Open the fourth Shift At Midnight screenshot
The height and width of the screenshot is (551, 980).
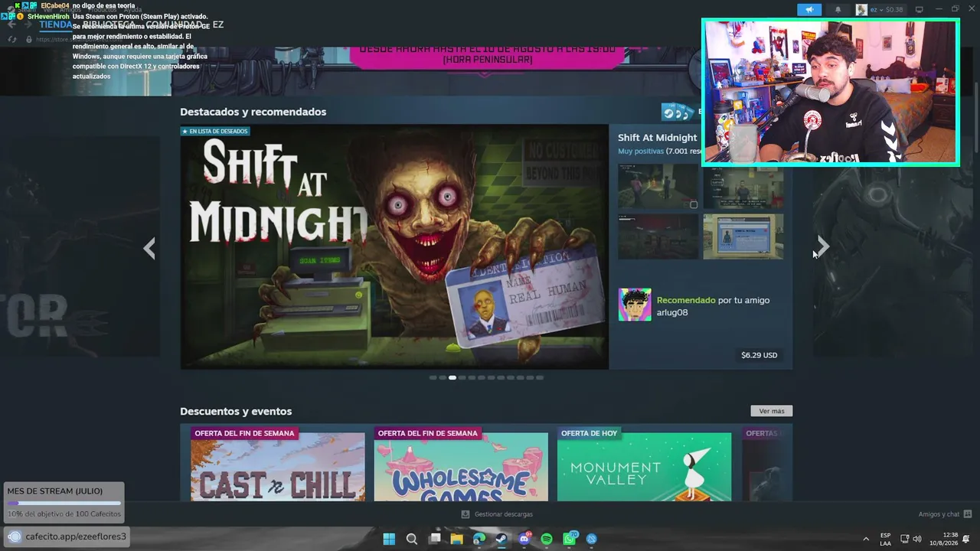(743, 236)
